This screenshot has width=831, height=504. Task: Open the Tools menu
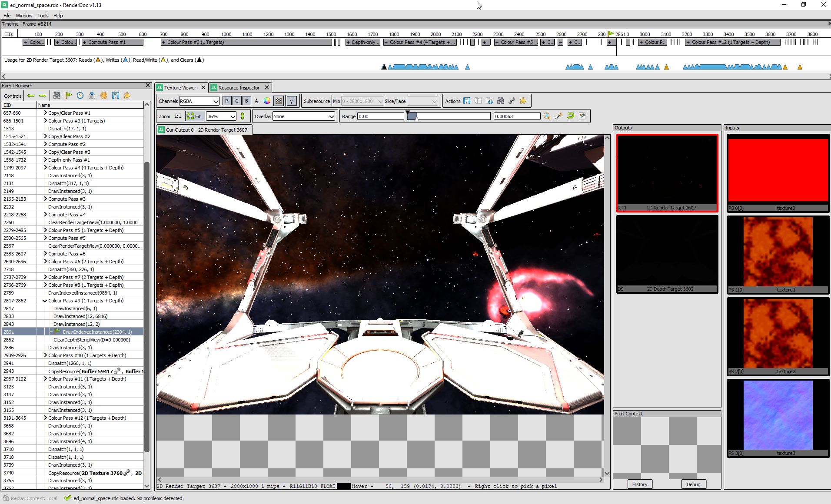coord(43,16)
